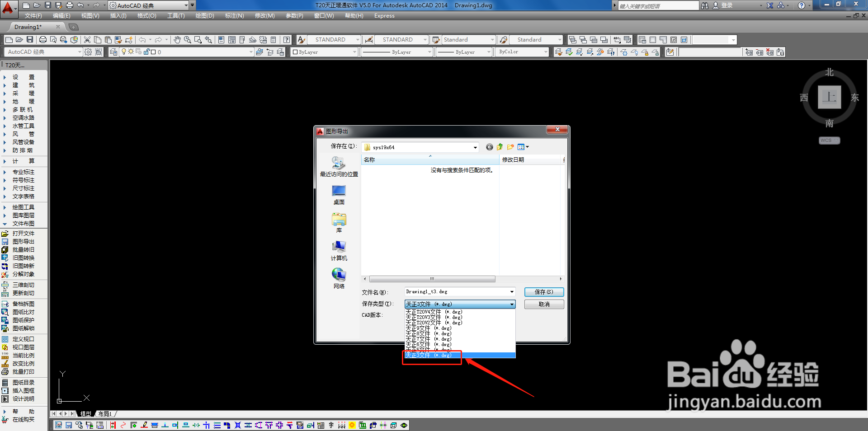Open Workspace Settings gear icon
Screen dimensions: 868x431
point(88,52)
